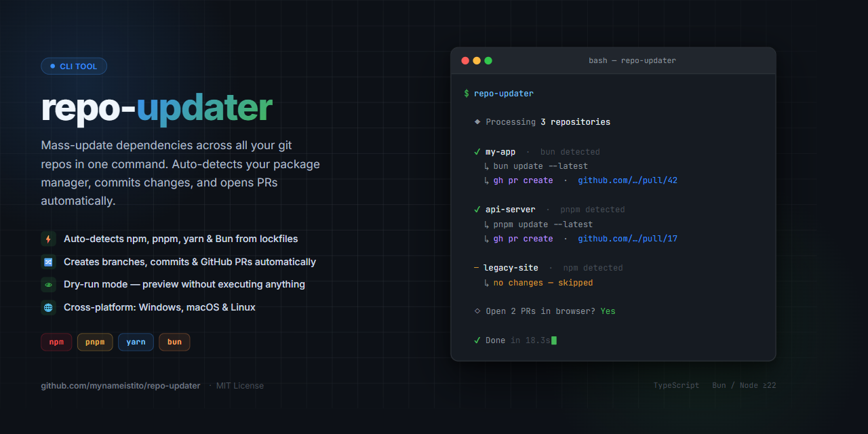This screenshot has width=868, height=434.
Task: Click the Yes answer in terminal
Action: pos(608,311)
